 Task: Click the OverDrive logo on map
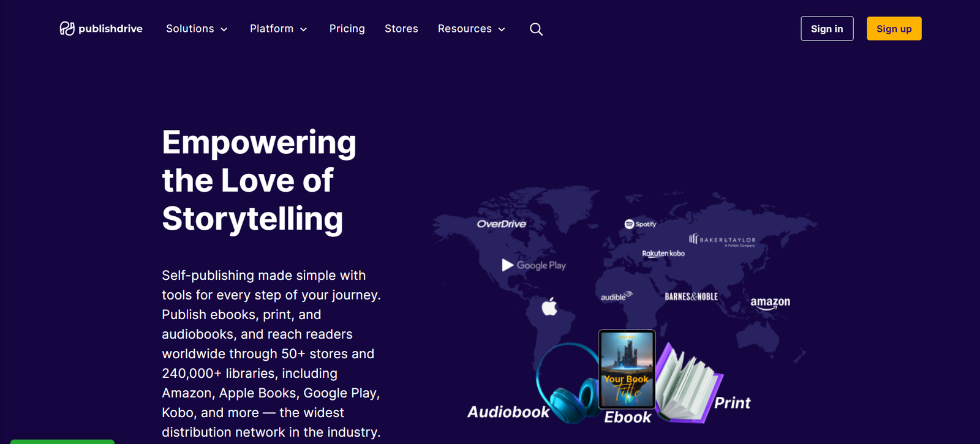point(502,224)
